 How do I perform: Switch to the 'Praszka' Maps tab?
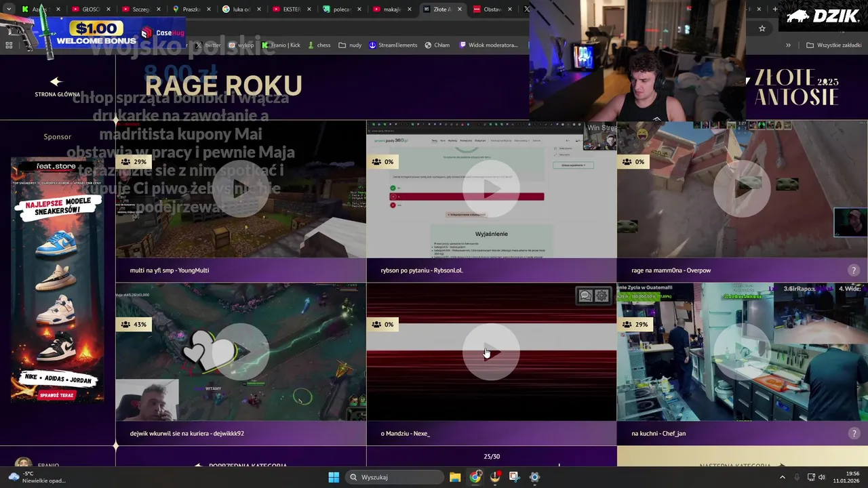(x=191, y=9)
